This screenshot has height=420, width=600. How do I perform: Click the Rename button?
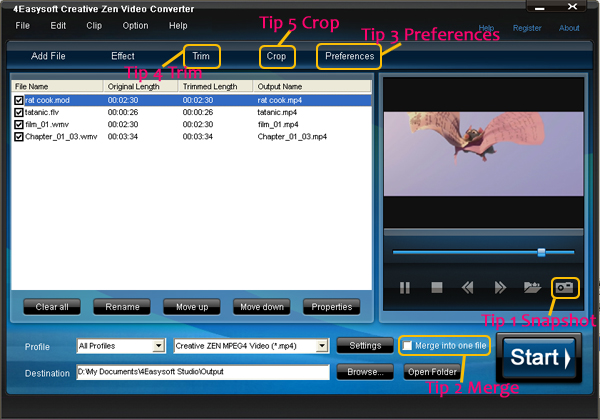pos(122,307)
